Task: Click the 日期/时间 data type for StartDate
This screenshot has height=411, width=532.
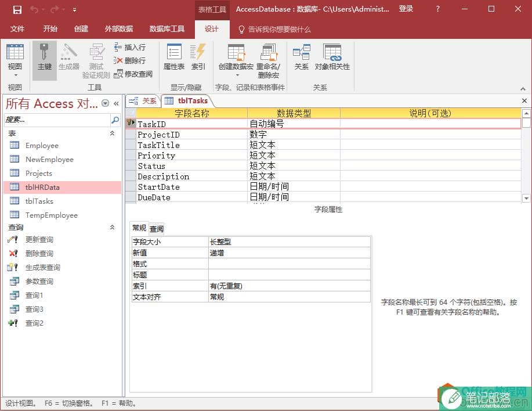Action: tap(294, 187)
